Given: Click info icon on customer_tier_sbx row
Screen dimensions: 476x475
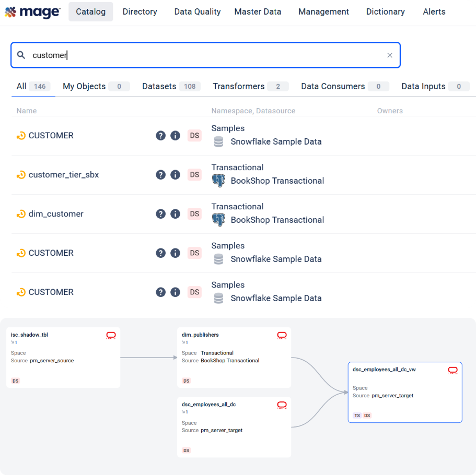Looking at the screenshot, I should (x=175, y=175).
